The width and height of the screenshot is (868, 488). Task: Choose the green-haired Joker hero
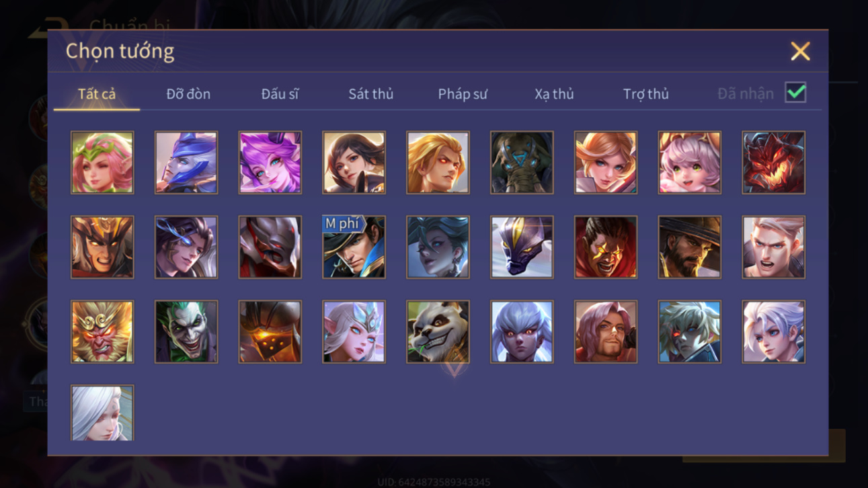[186, 332]
